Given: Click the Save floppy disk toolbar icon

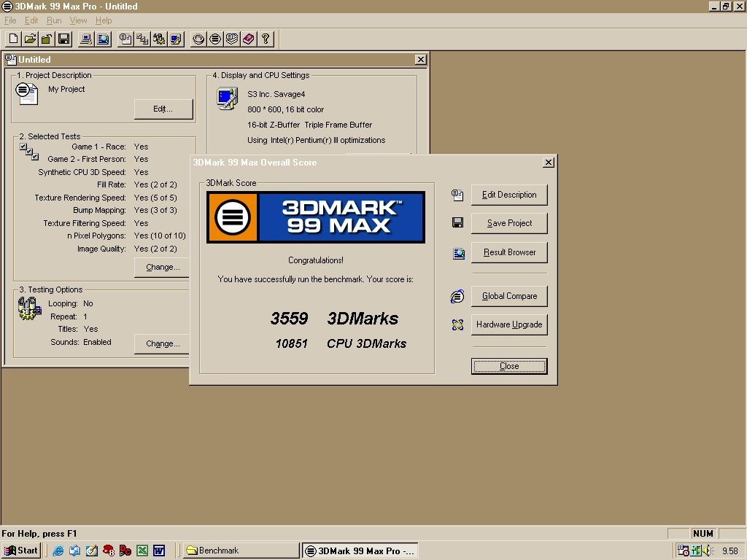Looking at the screenshot, I should pos(63,39).
